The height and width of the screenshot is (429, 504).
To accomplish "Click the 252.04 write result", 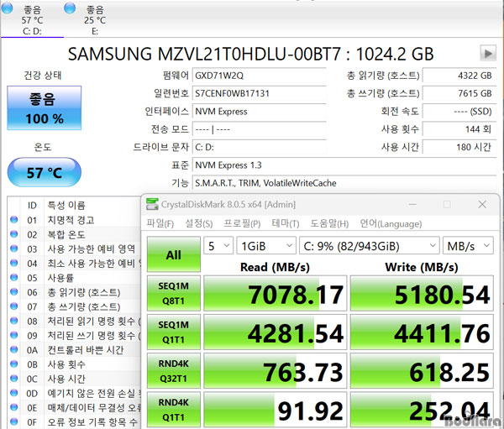I will click(x=422, y=410).
